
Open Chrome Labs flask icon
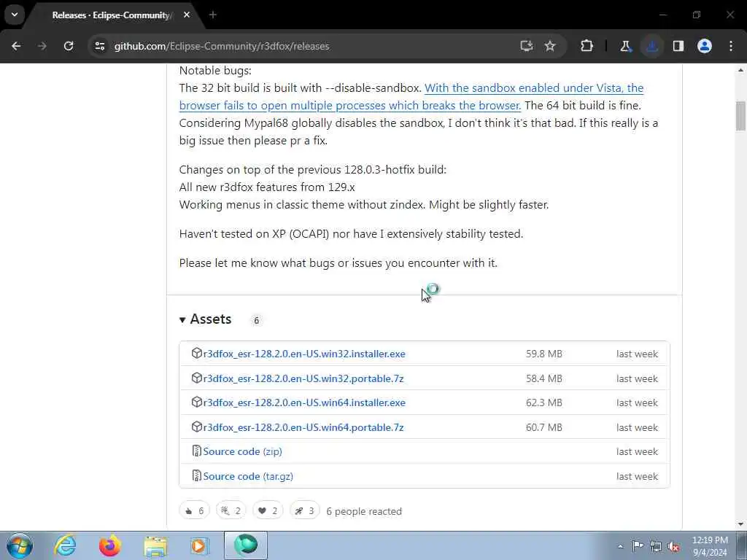click(x=625, y=46)
